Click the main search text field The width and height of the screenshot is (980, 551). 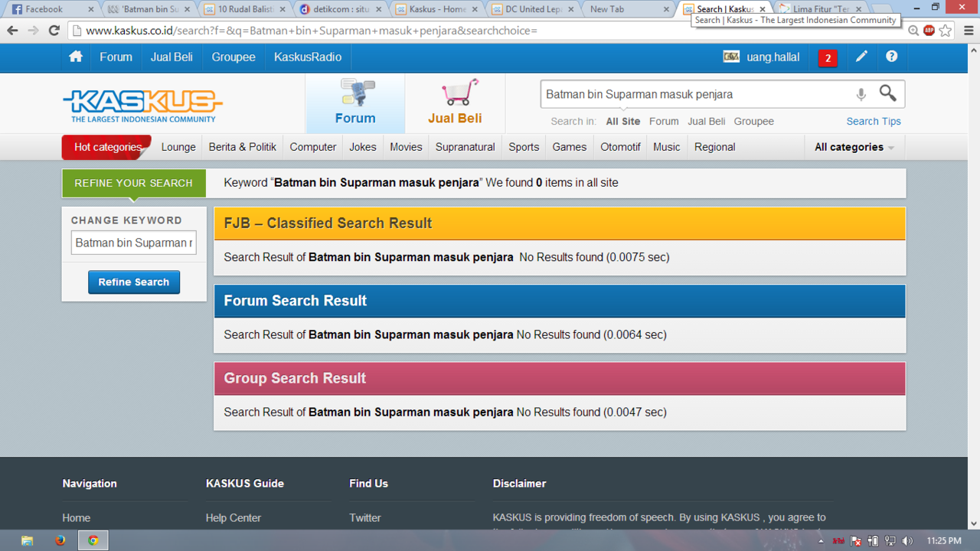697,94
